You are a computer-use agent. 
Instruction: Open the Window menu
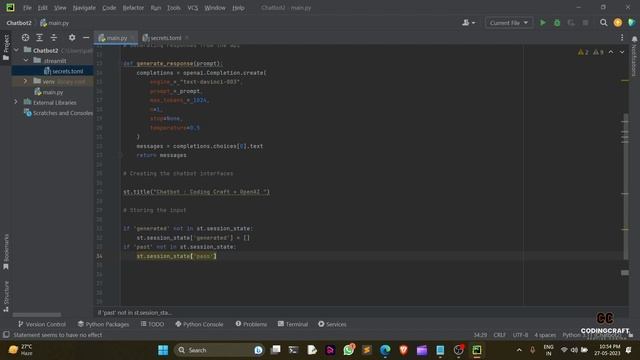(215, 8)
